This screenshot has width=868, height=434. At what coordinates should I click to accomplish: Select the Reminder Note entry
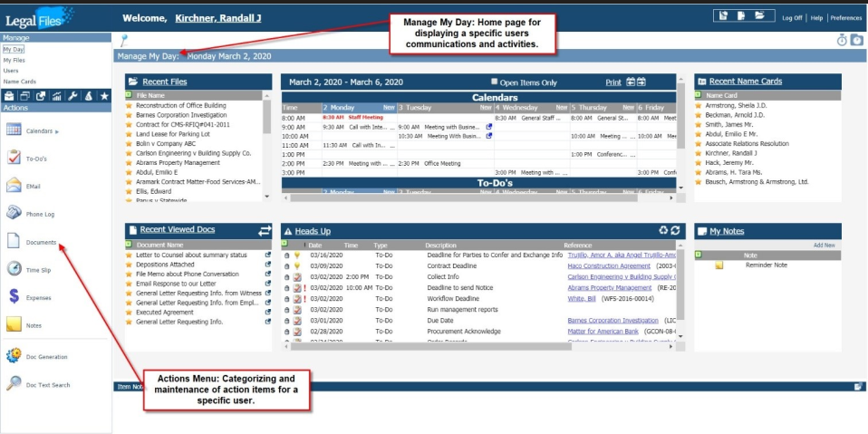pos(767,265)
